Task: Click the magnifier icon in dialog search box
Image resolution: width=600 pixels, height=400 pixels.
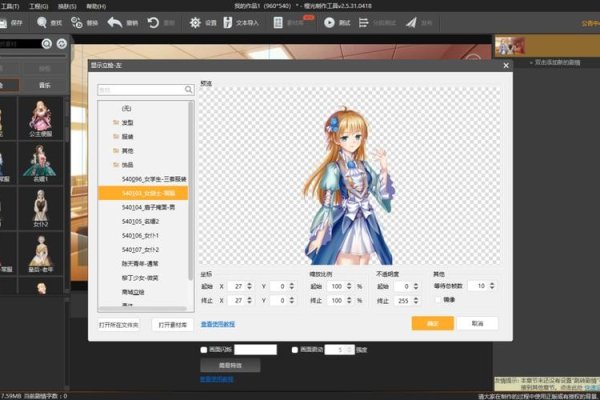Action: pyautogui.click(x=188, y=90)
